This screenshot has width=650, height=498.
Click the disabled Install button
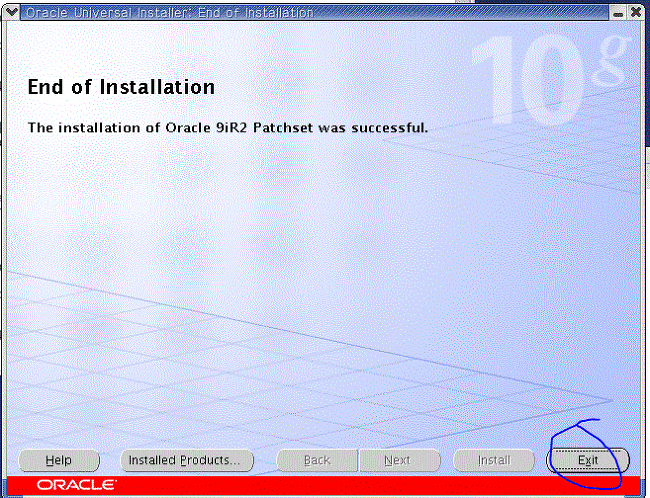coord(494,460)
